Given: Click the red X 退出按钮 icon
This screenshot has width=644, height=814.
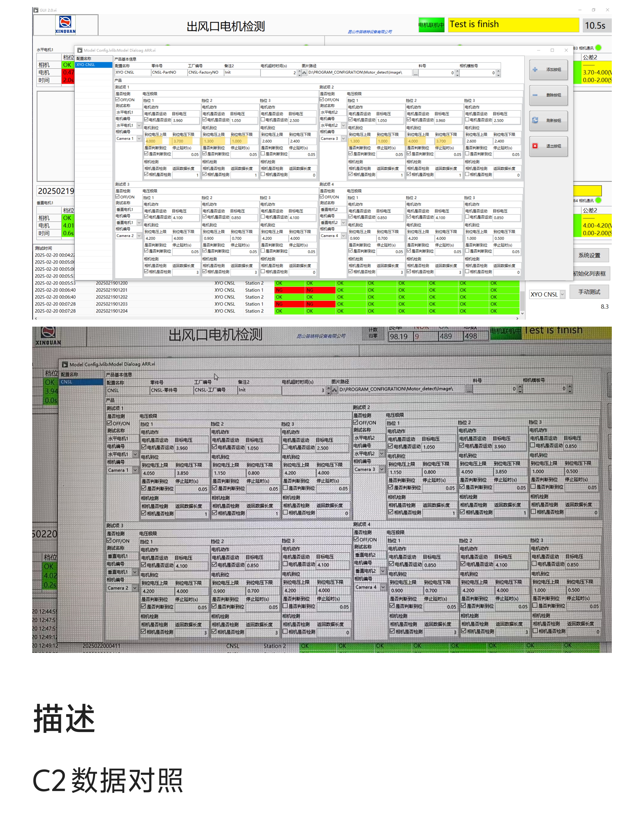Looking at the screenshot, I should point(535,146).
